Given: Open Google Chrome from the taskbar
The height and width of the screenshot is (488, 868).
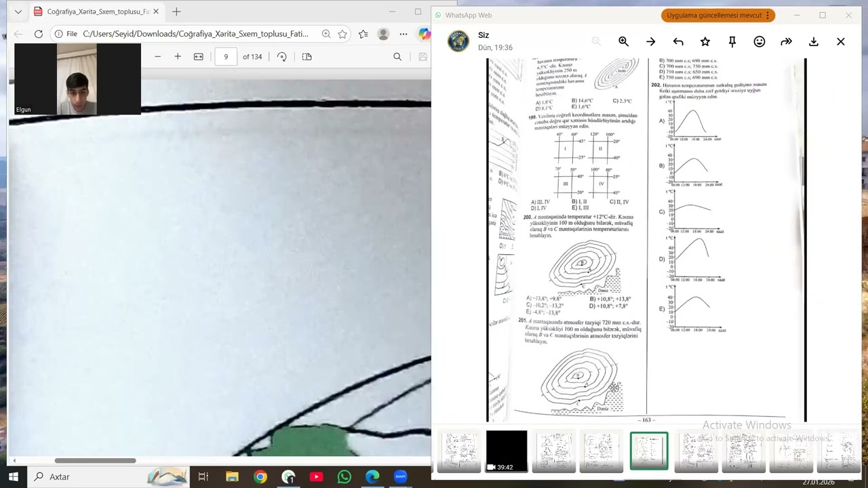Looking at the screenshot, I should pyautogui.click(x=260, y=476).
